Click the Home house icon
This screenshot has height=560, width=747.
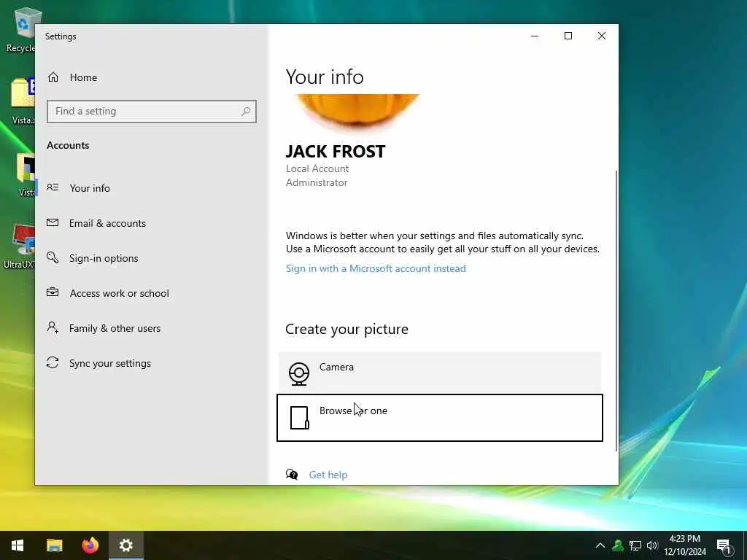pos(53,77)
